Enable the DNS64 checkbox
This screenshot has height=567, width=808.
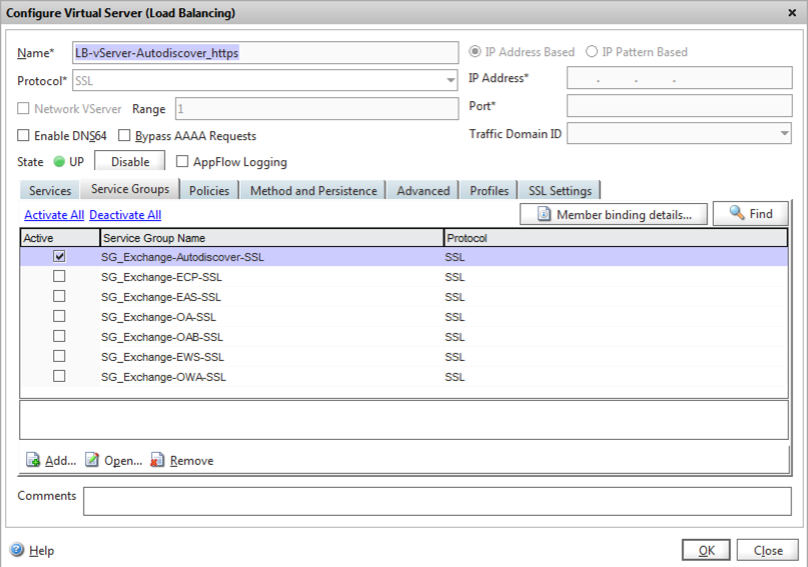(x=24, y=136)
